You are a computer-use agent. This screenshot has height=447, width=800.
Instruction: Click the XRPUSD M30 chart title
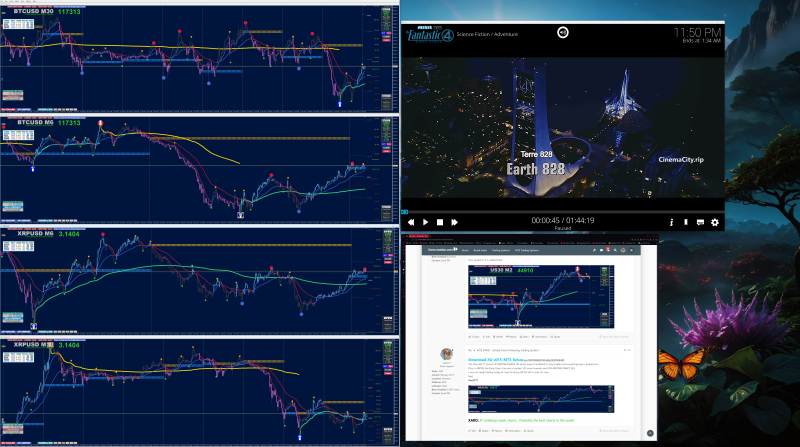pos(34,345)
